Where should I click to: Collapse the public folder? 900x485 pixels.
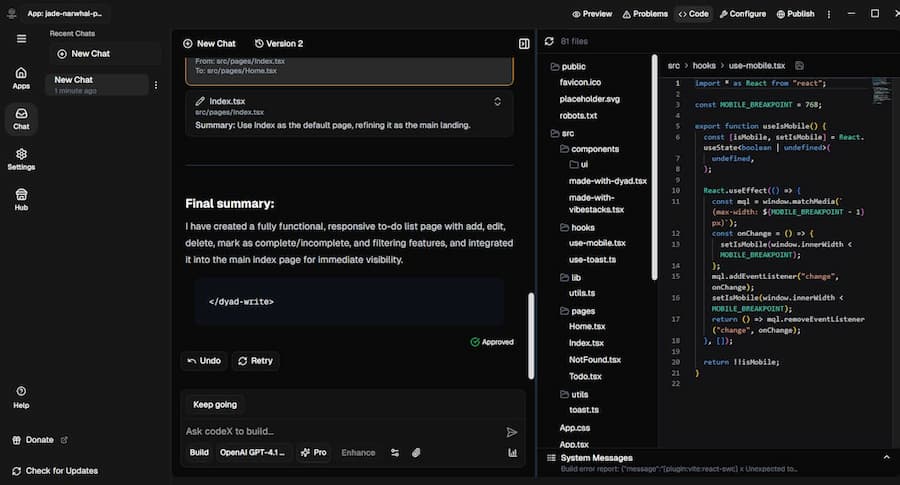tap(568, 67)
